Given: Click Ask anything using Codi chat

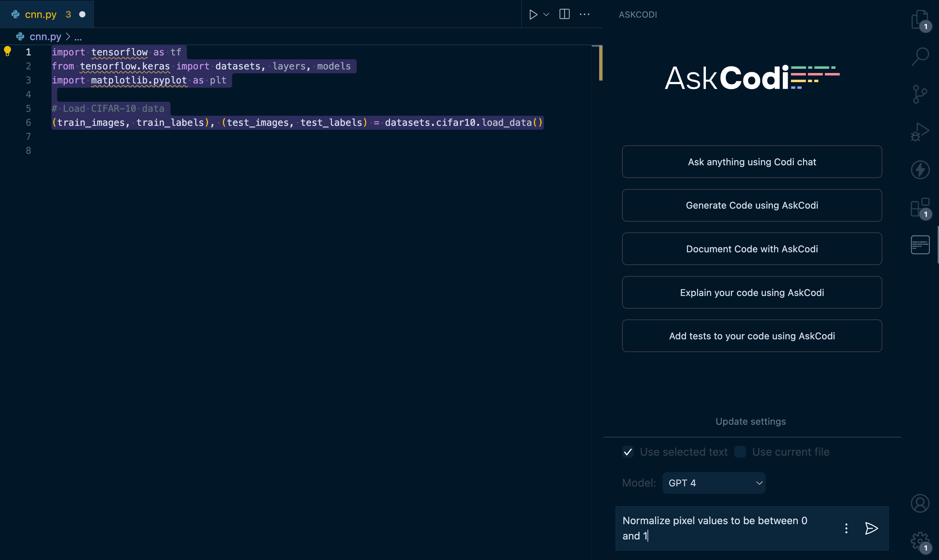Looking at the screenshot, I should click(752, 161).
